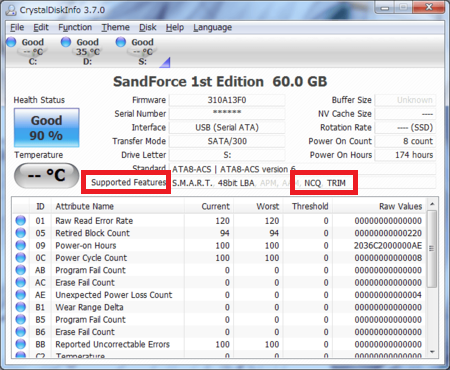
Task: Click status icon for Retired Block Count
Action: [x=21, y=233]
